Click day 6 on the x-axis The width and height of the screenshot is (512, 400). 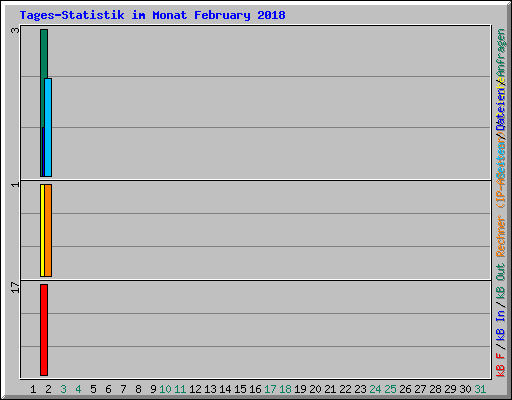click(108, 389)
